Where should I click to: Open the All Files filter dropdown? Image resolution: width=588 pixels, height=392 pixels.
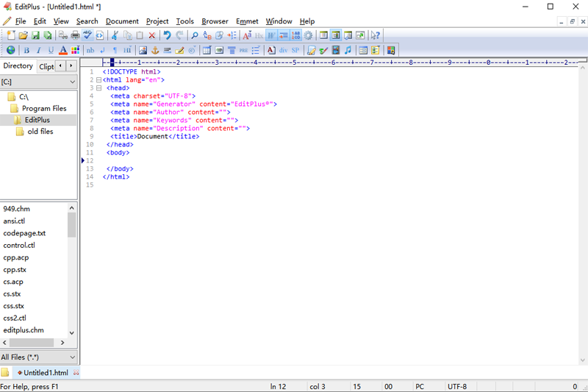pos(38,357)
